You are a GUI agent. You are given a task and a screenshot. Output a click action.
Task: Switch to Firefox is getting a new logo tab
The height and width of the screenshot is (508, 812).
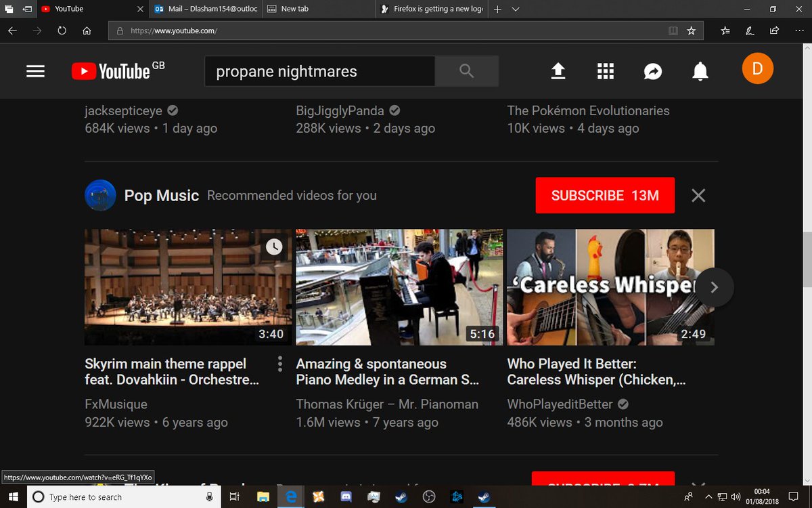pyautogui.click(x=431, y=9)
